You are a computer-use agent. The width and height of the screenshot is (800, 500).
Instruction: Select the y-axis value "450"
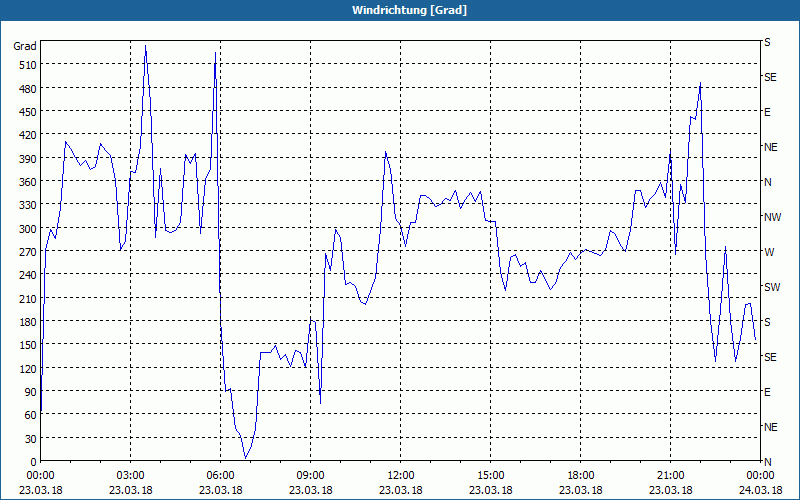(x=28, y=112)
